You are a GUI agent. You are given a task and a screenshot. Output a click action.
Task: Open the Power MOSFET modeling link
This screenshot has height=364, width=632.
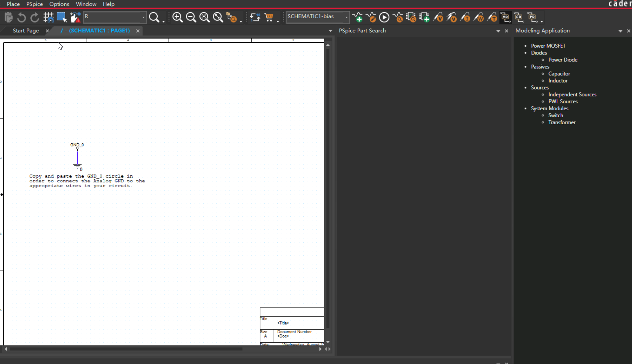pyautogui.click(x=548, y=46)
